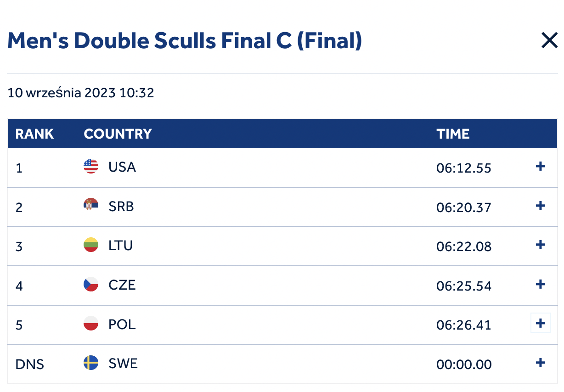Image resolution: width=564 pixels, height=392 pixels.
Task: Click the USA flag icon
Action: tap(91, 166)
